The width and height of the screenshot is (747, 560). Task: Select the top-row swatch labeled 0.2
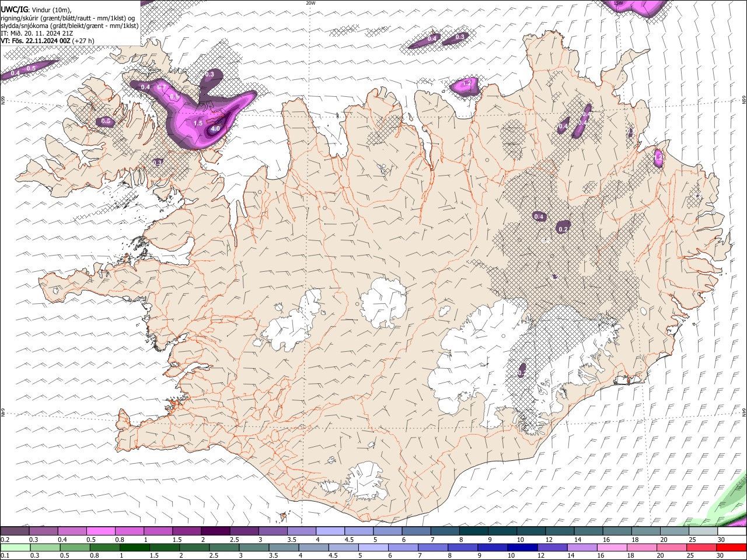pyautogui.click(x=15, y=531)
